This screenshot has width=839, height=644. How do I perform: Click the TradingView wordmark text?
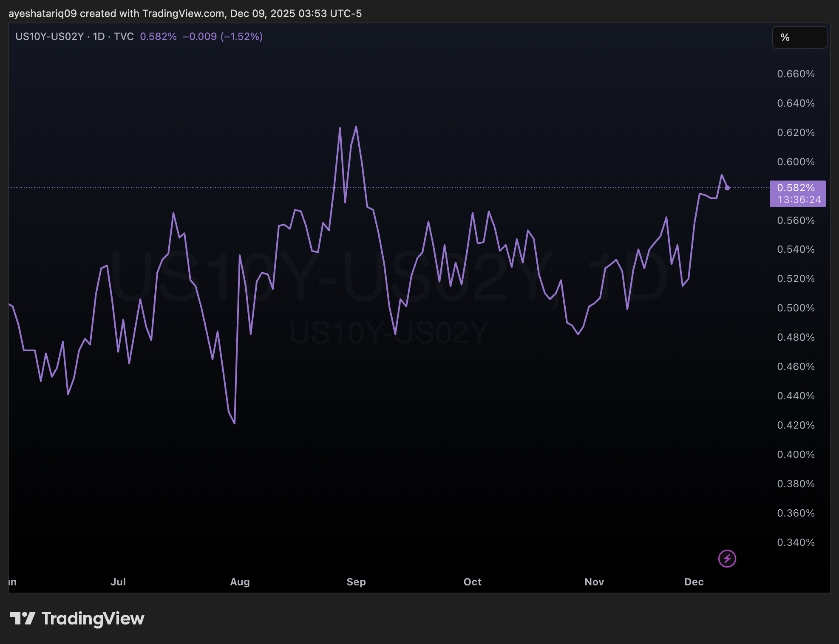click(93, 619)
